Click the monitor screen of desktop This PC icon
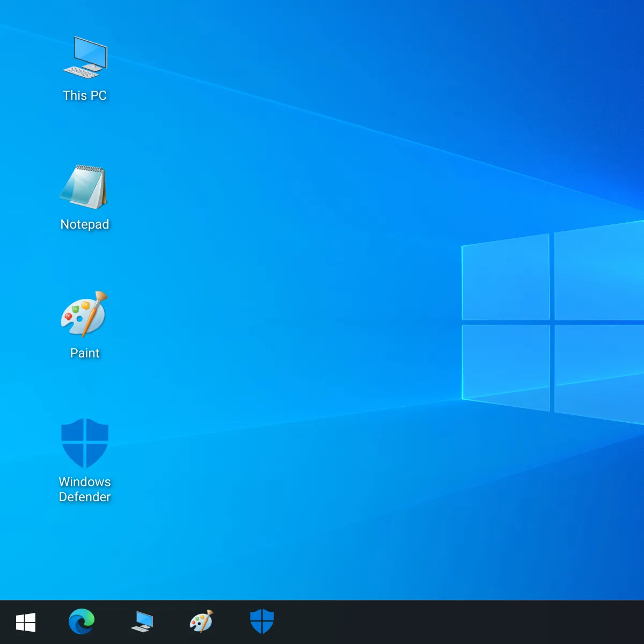The image size is (644, 644). click(x=90, y=53)
